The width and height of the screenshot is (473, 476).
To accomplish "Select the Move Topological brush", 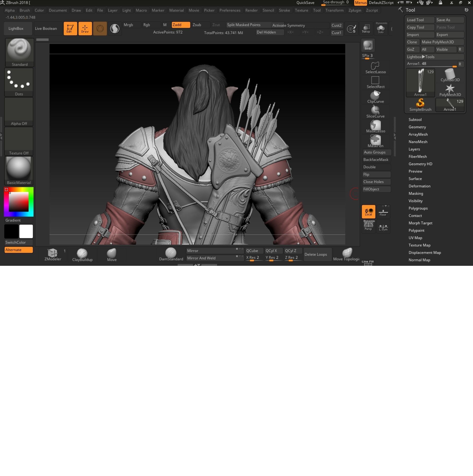I will [346, 255].
